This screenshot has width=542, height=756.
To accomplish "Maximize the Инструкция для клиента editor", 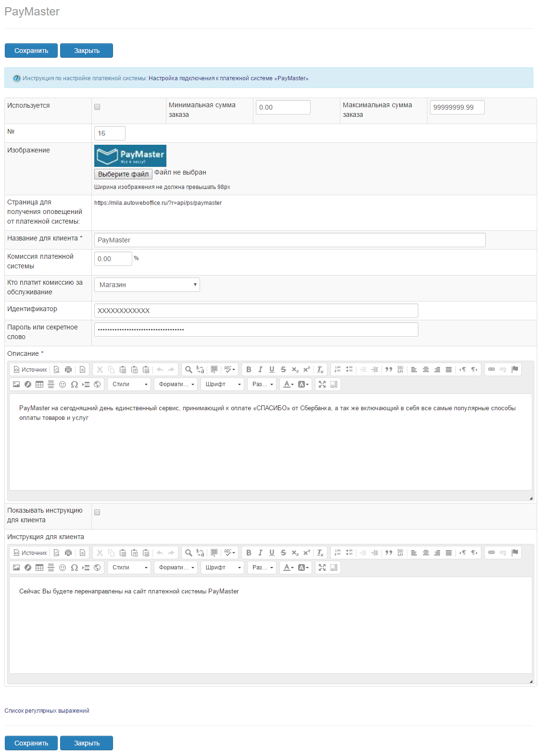I will click(322, 567).
